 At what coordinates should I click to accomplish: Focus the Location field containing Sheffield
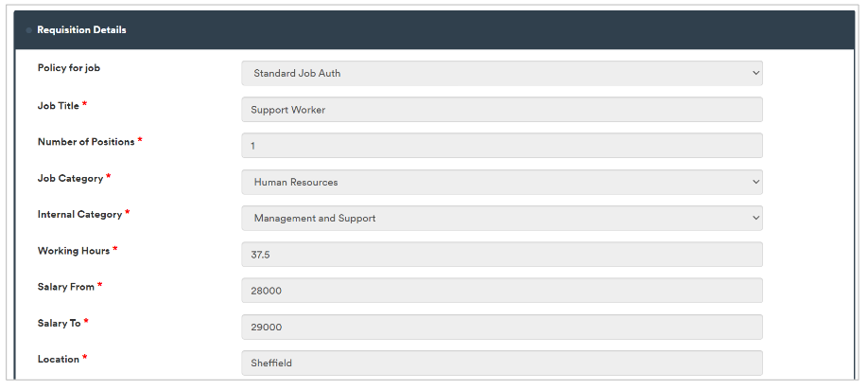point(501,363)
